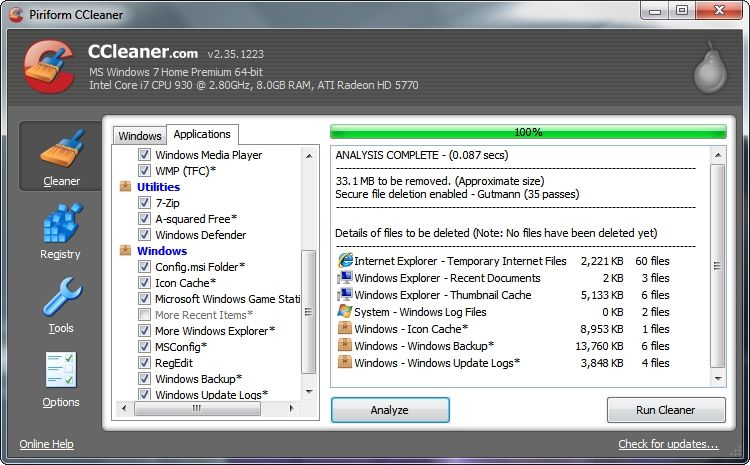Click the green 100% progress bar

pos(528,132)
